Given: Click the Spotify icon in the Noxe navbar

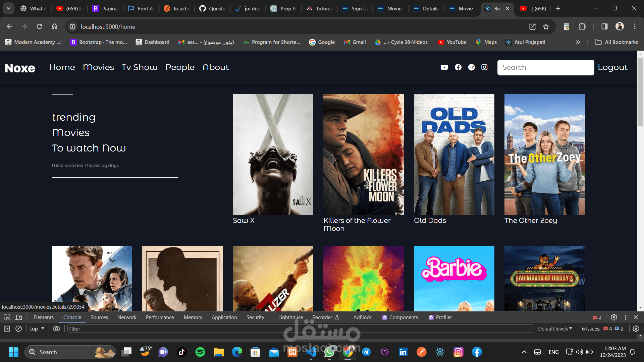Looking at the screenshot, I should (471, 67).
